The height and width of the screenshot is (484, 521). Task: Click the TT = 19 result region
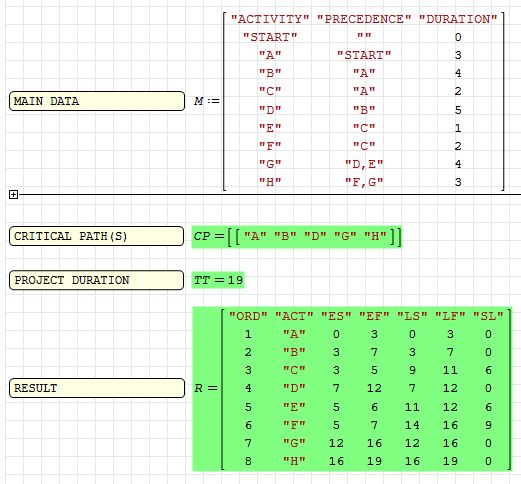pos(218,280)
